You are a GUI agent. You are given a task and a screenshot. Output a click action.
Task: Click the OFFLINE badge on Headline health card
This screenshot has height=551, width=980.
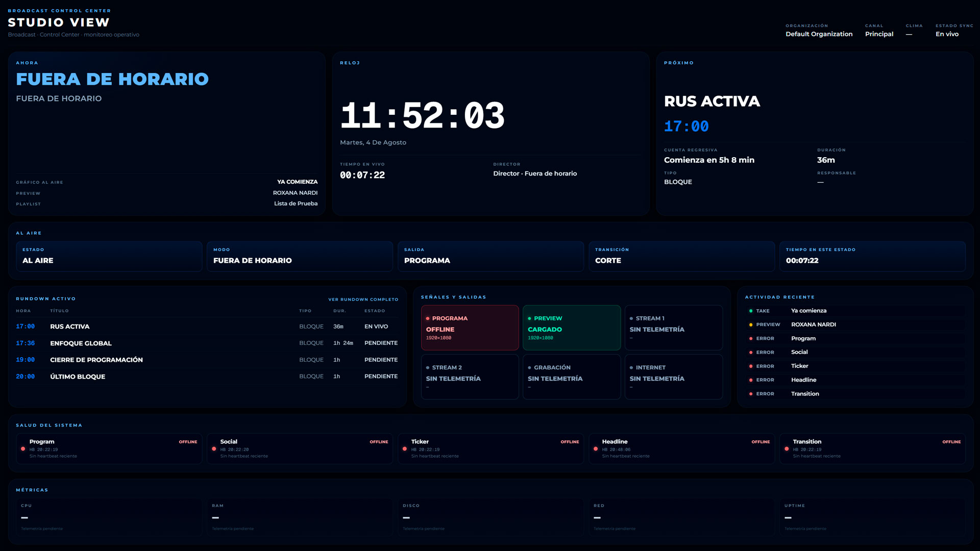point(761,442)
